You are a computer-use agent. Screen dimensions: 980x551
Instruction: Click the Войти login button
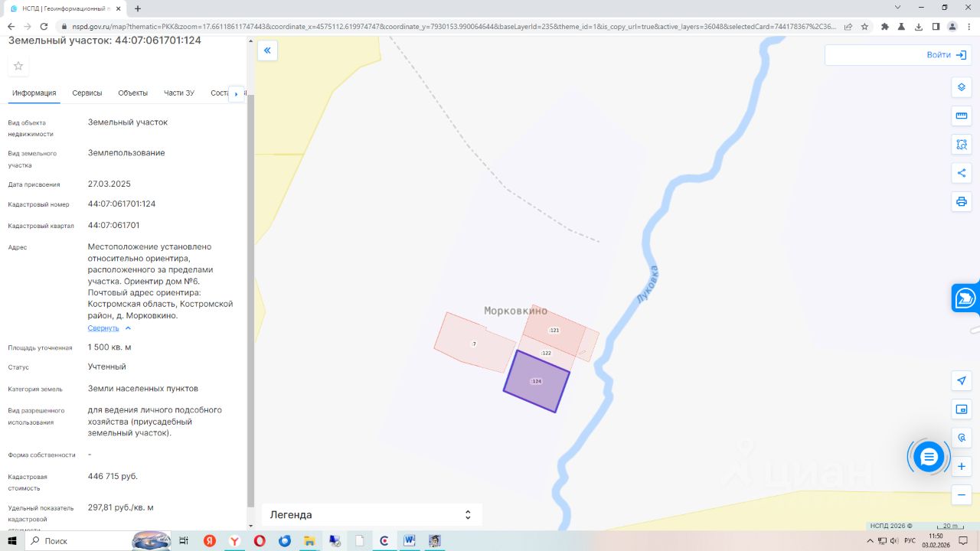(x=946, y=55)
